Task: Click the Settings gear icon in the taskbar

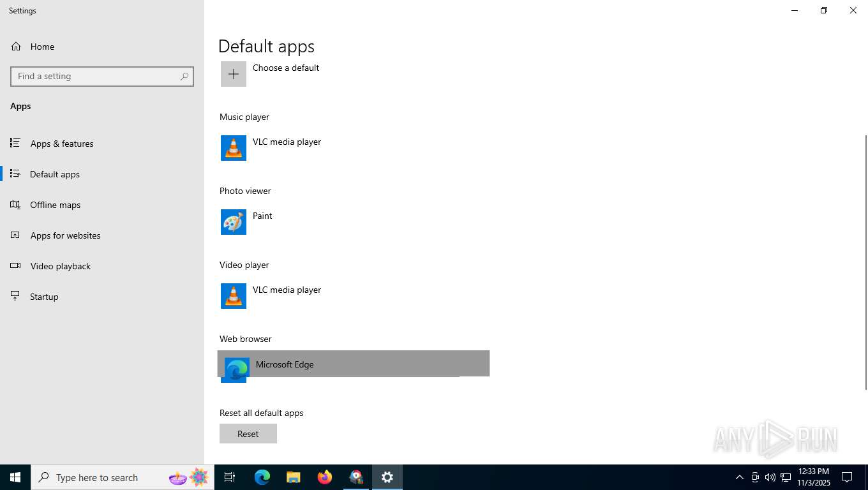Action: pyautogui.click(x=387, y=477)
